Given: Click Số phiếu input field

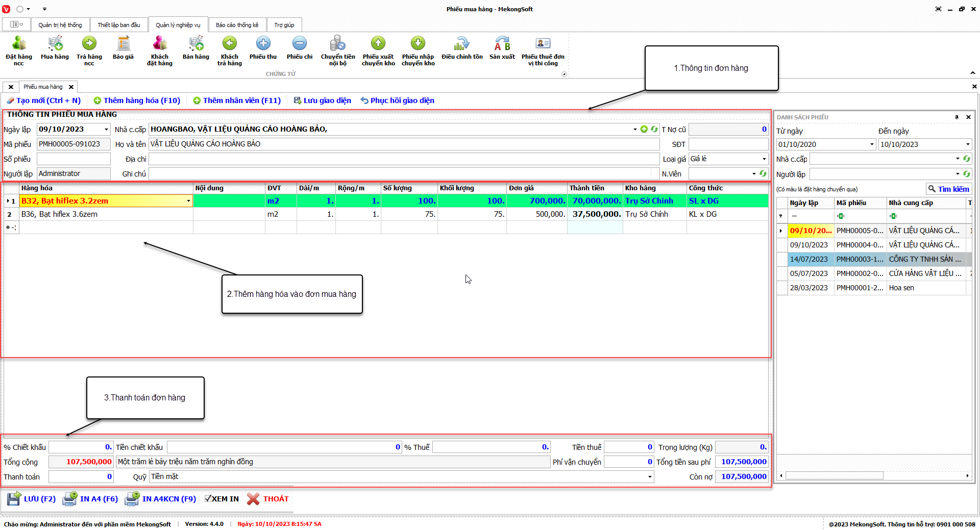Looking at the screenshot, I should pyautogui.click(x=73, y=159).
